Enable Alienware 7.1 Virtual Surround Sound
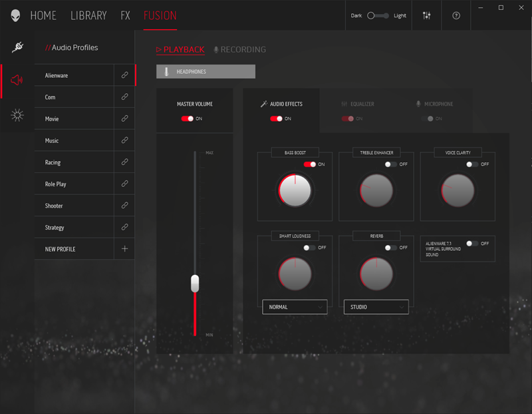 tap(472, 244)
